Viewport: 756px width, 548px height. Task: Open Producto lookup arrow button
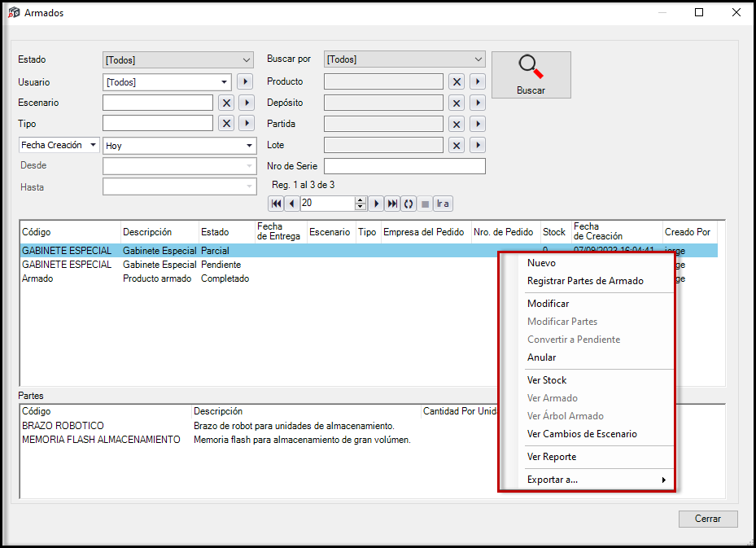[x=478, y=81]
